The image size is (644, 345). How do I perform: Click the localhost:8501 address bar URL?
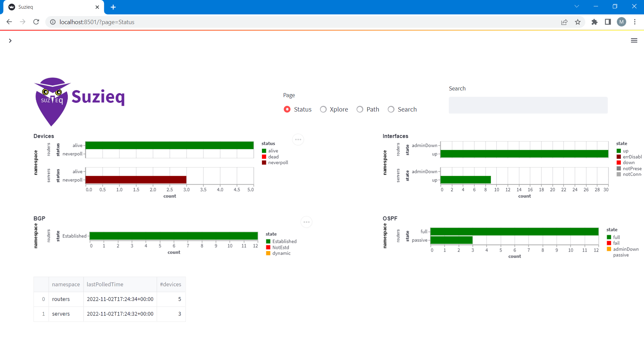coord(97,22)
